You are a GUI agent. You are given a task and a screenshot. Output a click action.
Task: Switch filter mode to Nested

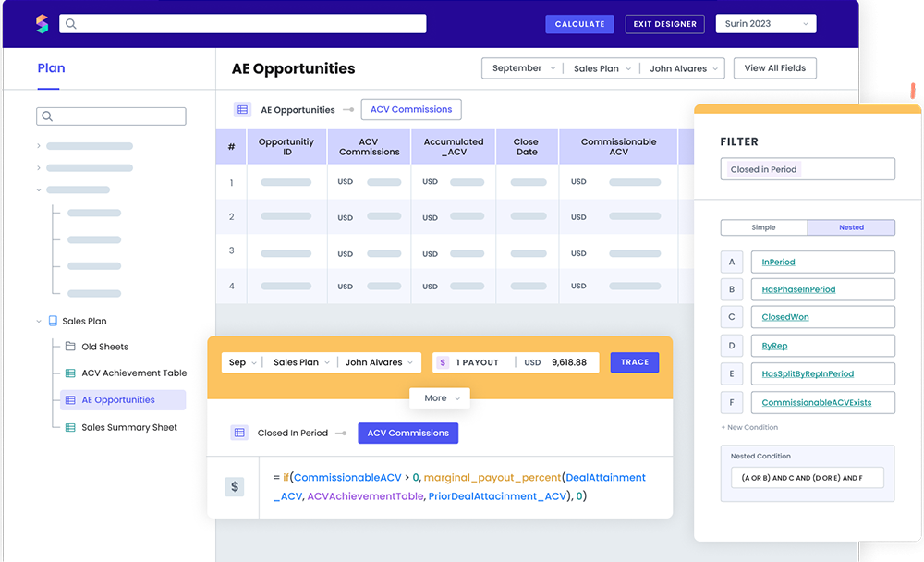[x=851, y=227]
